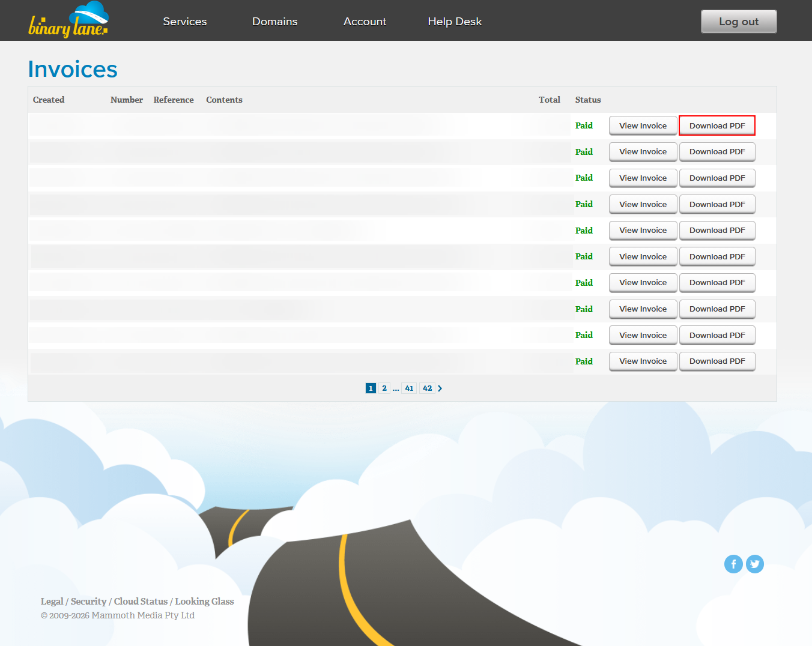Click the Contents column header

tap(224, 100)
